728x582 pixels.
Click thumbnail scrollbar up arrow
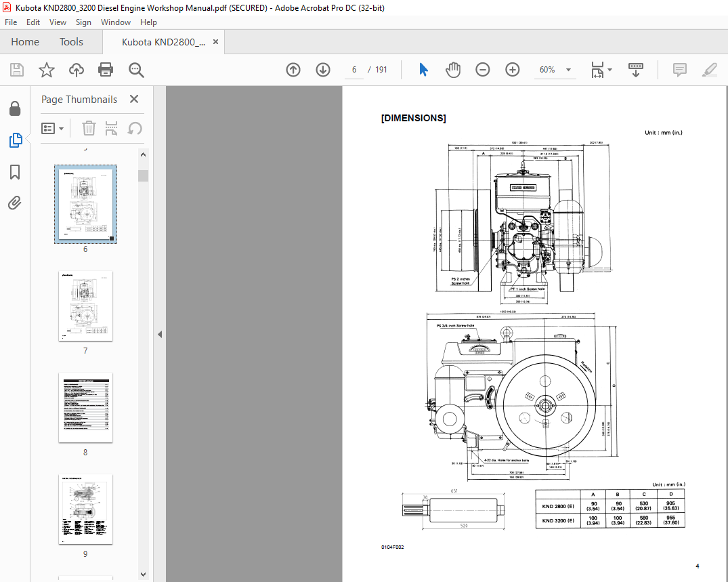(x=143, y=154)
